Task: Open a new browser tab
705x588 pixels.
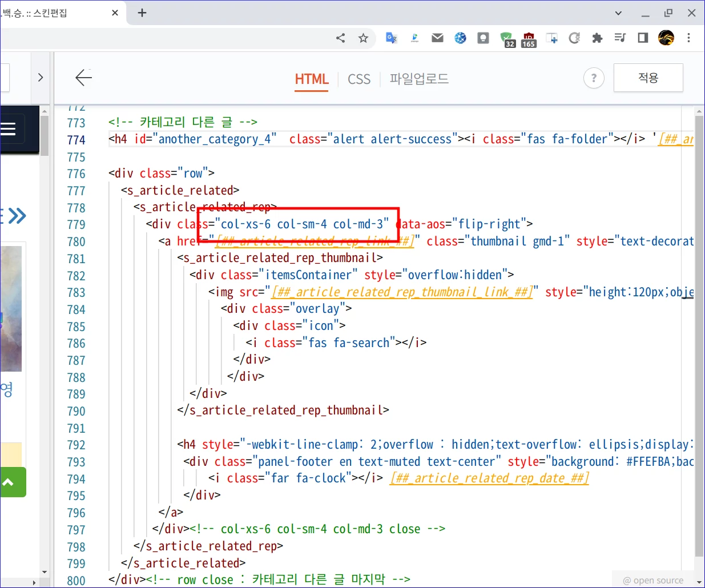Action: click(x=142, y=13)
